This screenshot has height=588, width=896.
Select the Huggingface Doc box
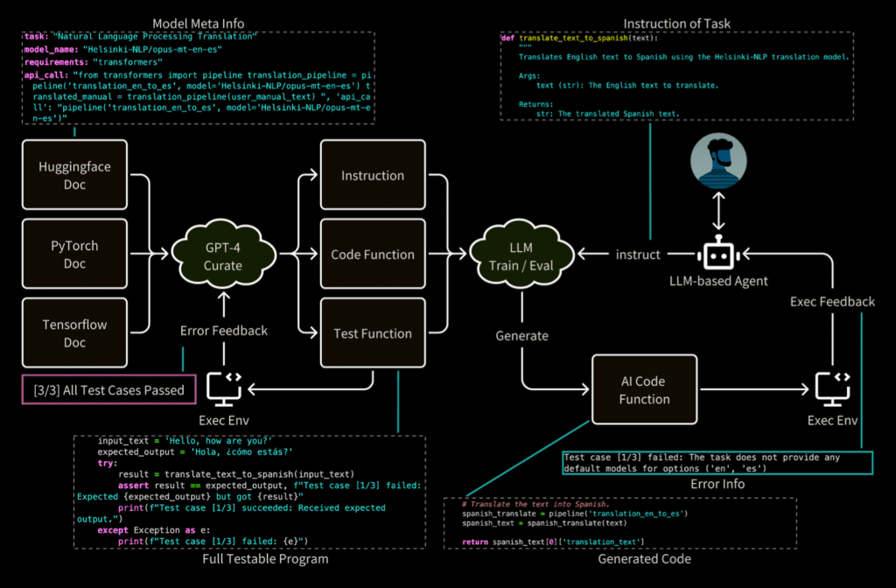click(73, 174)
